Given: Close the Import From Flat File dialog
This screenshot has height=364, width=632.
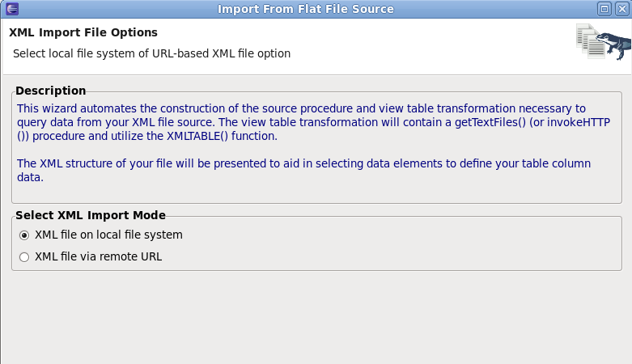Looking at the screenshot, I should [x=621, y=9].
